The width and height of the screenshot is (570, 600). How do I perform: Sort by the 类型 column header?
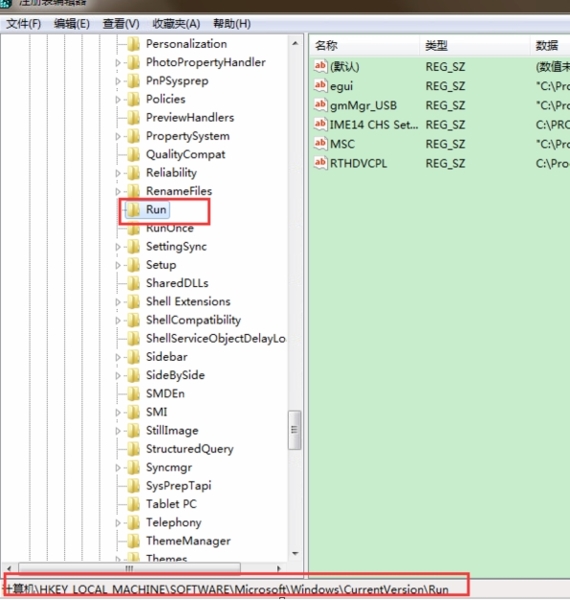point(475,46)
